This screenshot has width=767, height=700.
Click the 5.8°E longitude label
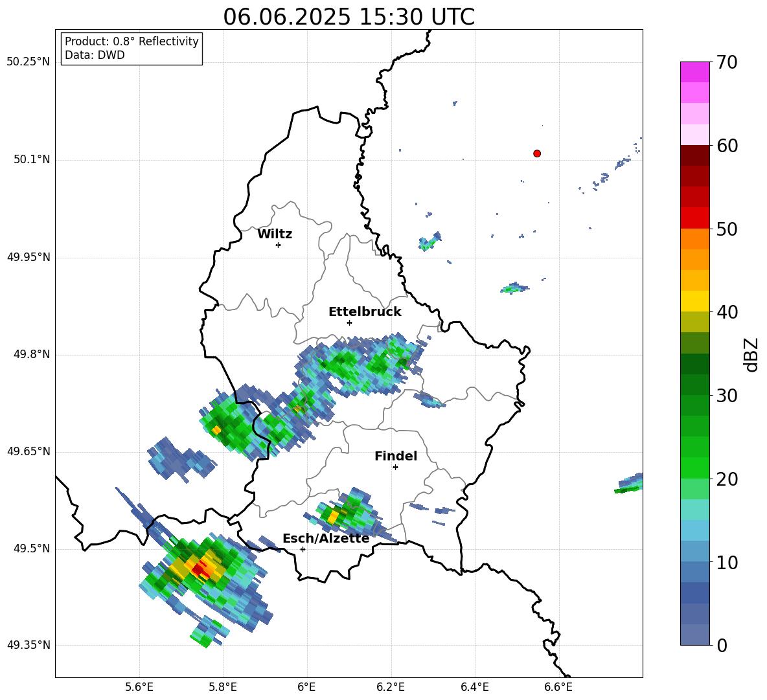click(x=223, y=687)
